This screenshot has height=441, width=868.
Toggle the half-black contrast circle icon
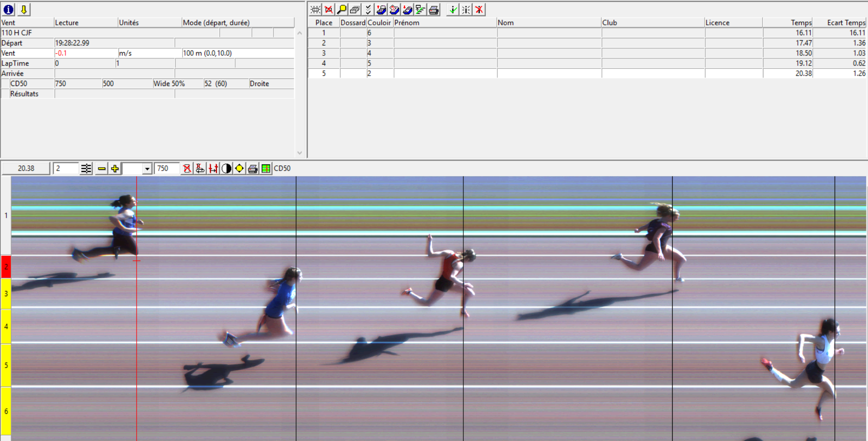(x=226, y=168)
